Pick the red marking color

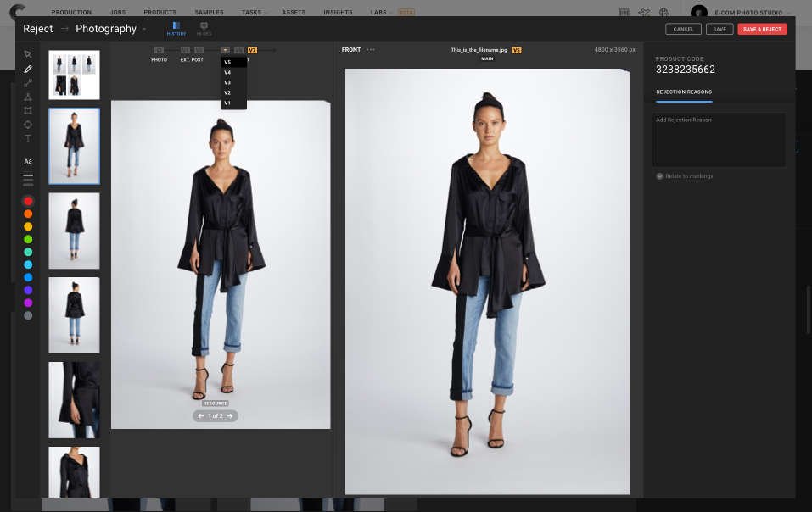(x=28, y=201)
